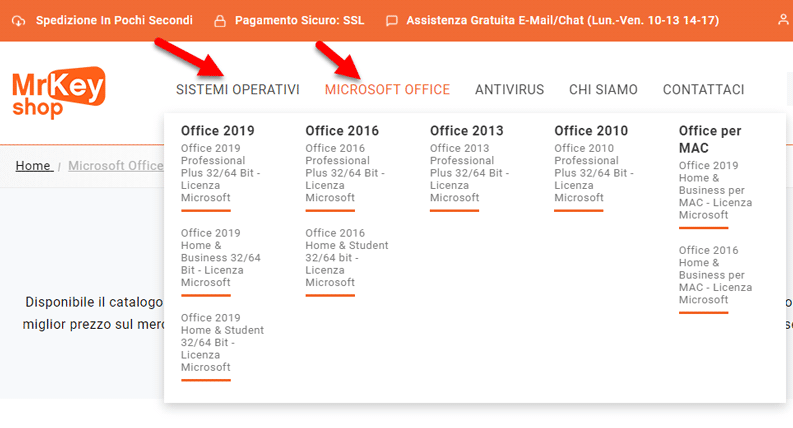The width and height of the screenshot is (793, 428).
Task: Select the Office per MAC heading
Action: tap(710, 139)
